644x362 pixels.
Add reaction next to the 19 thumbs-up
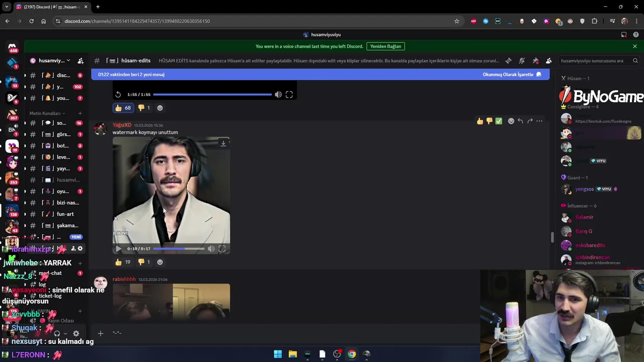pos(160,262)
